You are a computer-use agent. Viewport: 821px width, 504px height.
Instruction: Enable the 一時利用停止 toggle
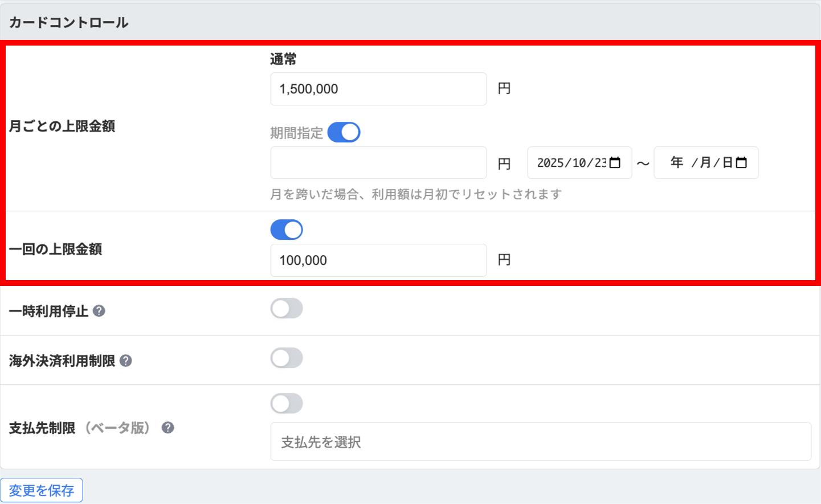287,309
